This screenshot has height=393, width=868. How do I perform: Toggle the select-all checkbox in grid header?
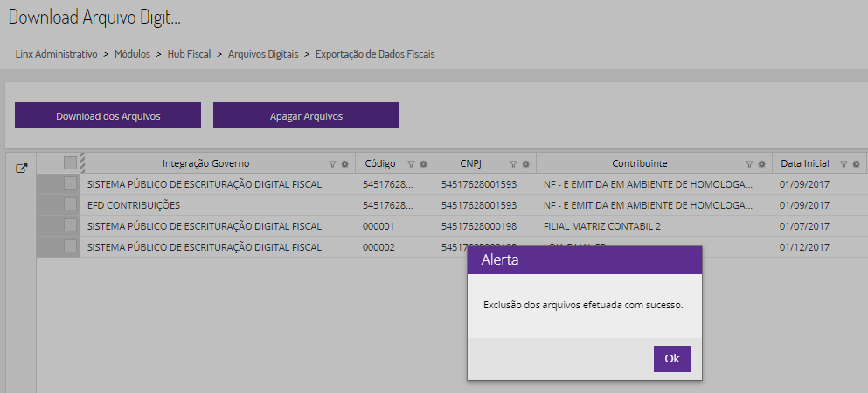click(70, 162)
